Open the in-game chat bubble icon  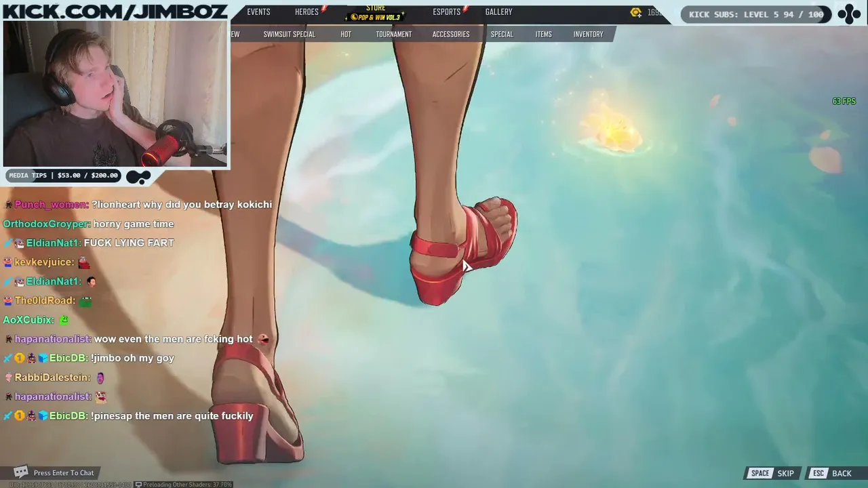point(21,472)
